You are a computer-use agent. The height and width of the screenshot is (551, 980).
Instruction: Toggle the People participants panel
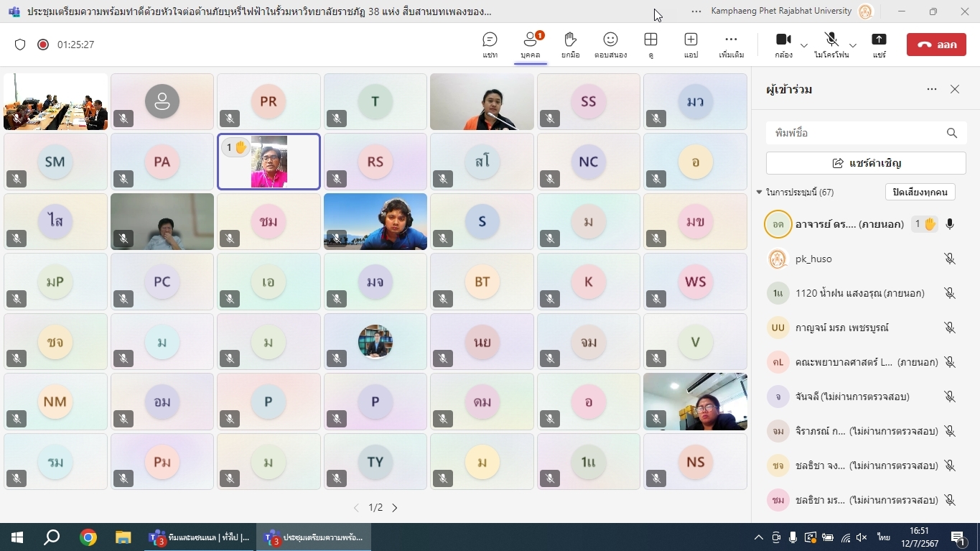[531, 45]
